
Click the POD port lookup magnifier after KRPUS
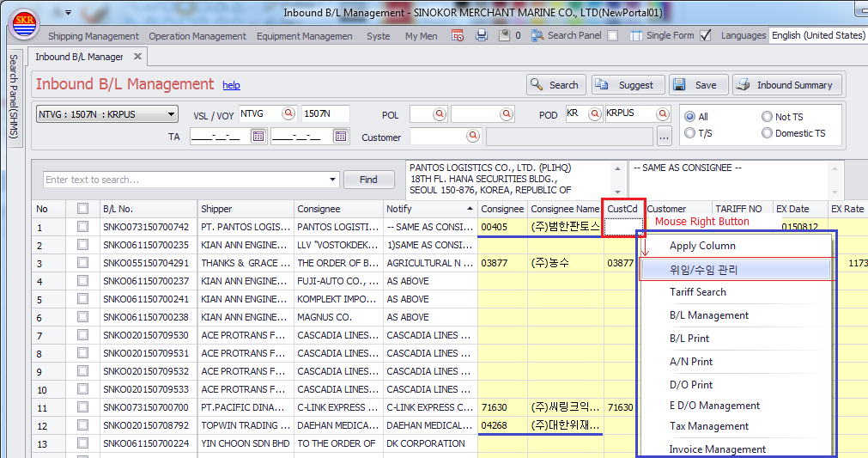[x=662, y=113]
